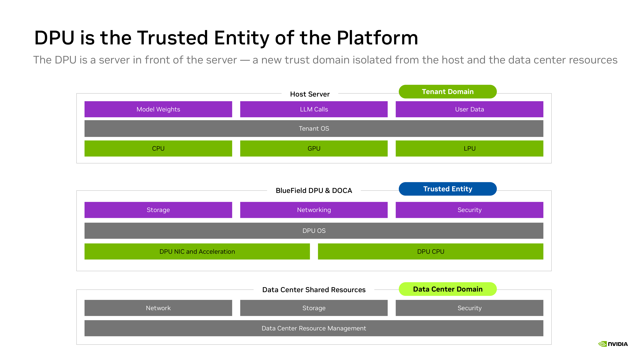Select the Data Center Domain badge
Image resolution: width=644 pixels, height=362 pixels.
[448, 289]
